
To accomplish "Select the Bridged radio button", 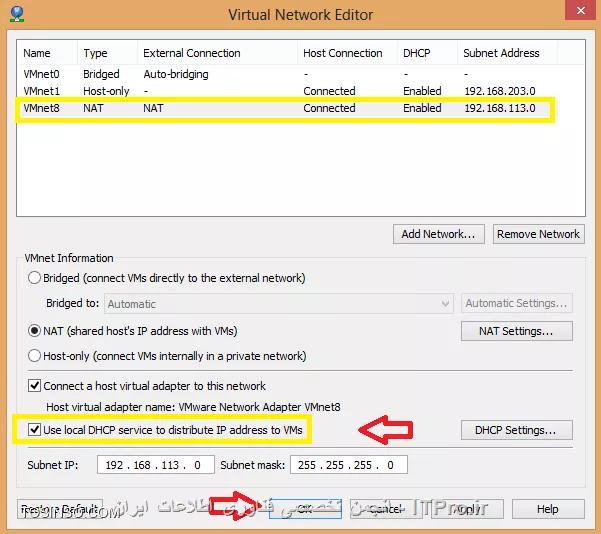I will (34, 278).
